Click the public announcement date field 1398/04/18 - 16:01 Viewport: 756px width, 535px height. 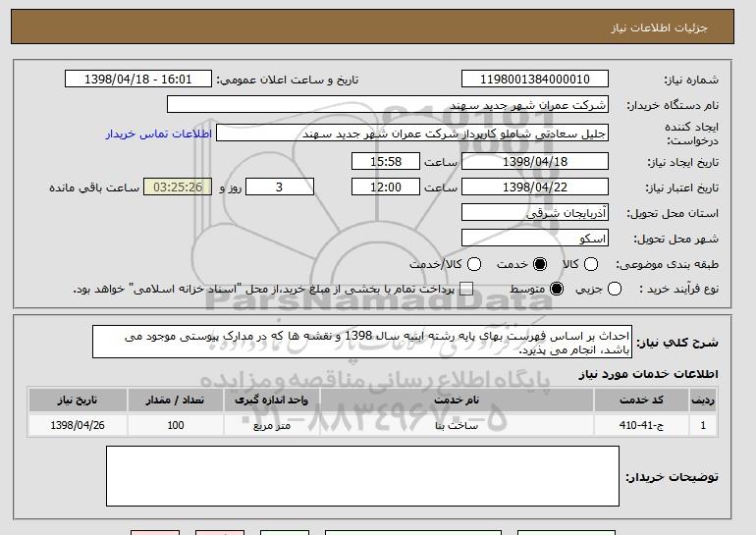point(138,80)
